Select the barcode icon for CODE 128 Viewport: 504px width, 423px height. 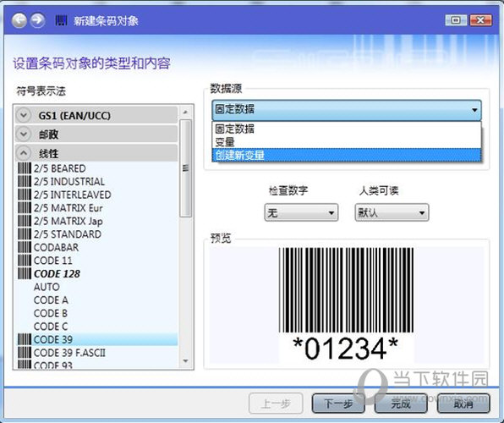click(25, 274)
